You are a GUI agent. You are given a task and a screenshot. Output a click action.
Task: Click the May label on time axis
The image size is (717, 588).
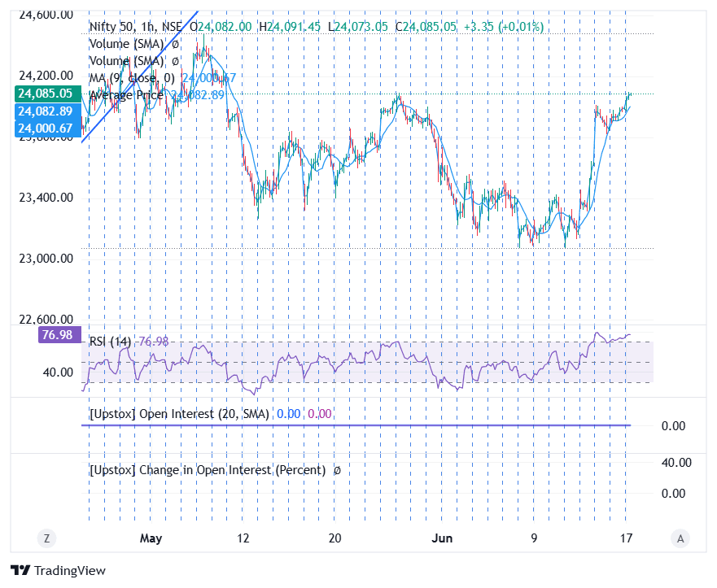pyautogui.click(x=151, y=538)
